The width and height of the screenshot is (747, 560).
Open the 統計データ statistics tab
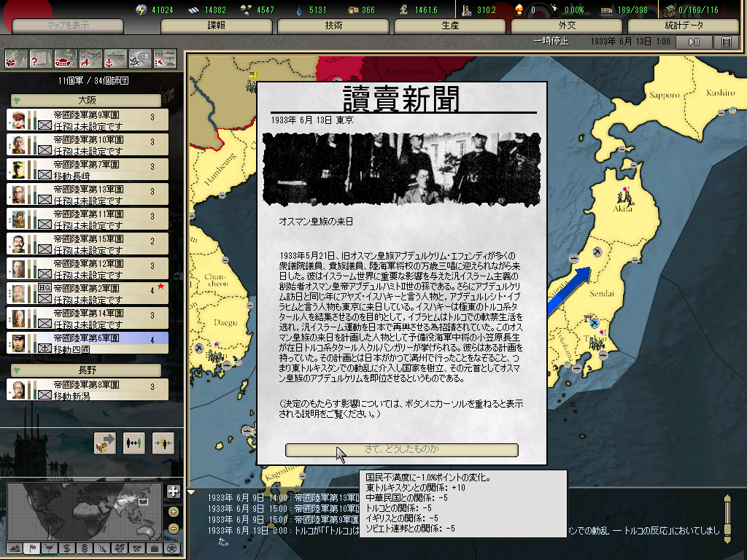pyautogui.click(x=684, y=26)
